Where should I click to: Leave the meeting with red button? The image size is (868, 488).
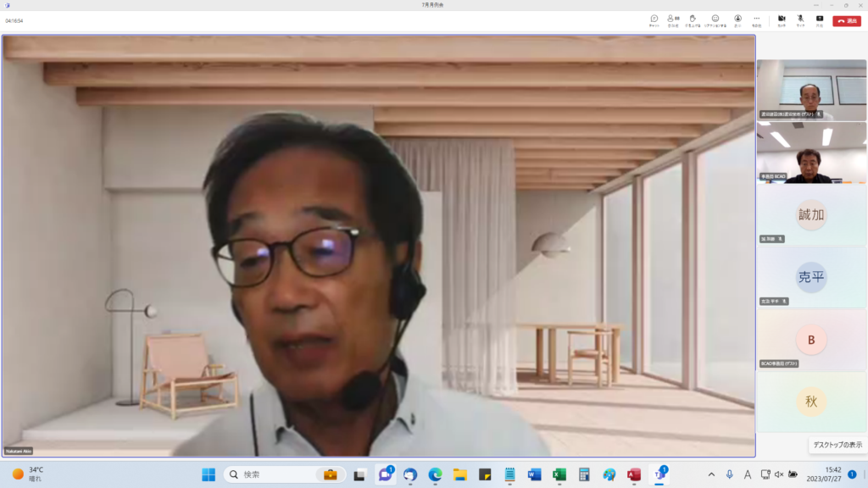coord(847,21)
